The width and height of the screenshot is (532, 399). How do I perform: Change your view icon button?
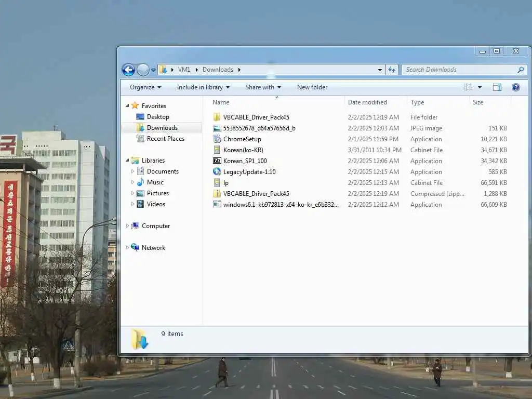469,87
